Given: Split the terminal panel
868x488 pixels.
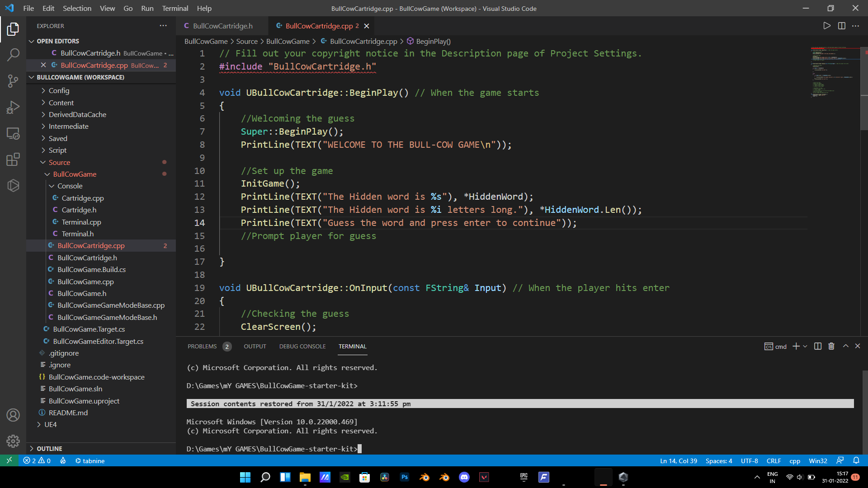Looking at the screenshot, I should coord(817,346).
